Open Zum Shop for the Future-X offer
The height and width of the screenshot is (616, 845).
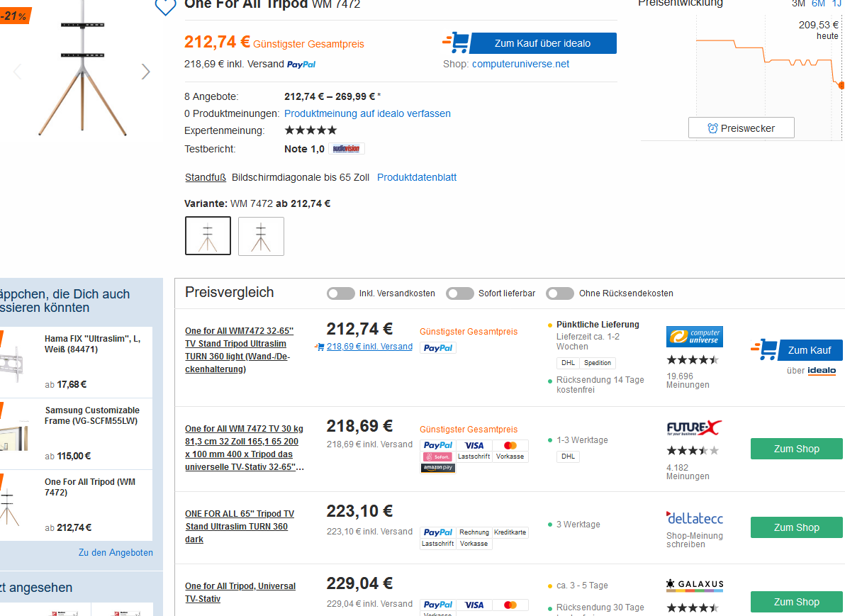tap(796, 449)
